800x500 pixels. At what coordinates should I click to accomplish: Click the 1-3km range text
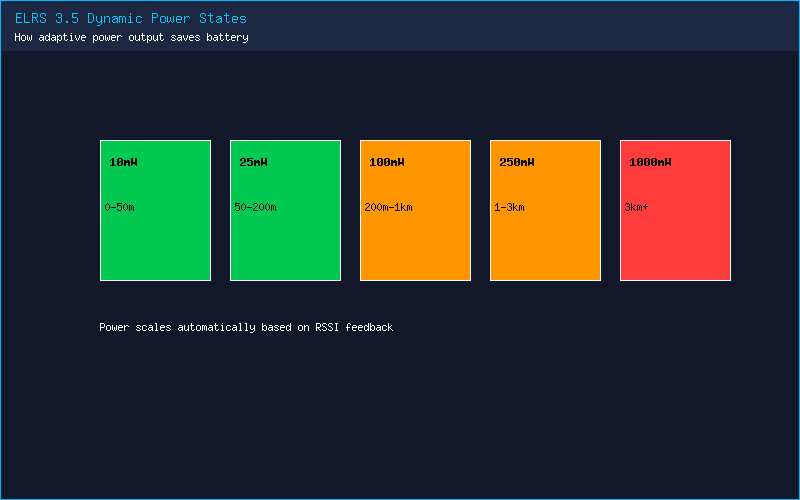coord(509,207)
